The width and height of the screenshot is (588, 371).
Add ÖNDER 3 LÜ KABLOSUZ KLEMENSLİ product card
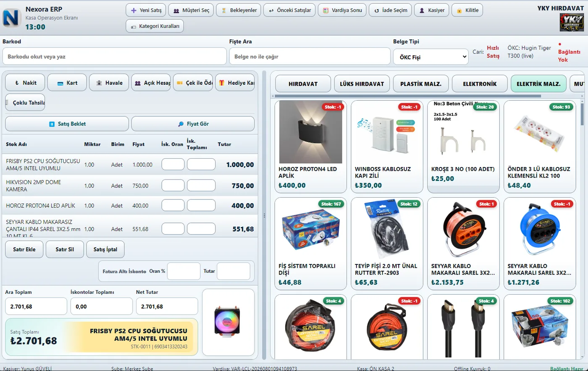click(x=540, y=146)
